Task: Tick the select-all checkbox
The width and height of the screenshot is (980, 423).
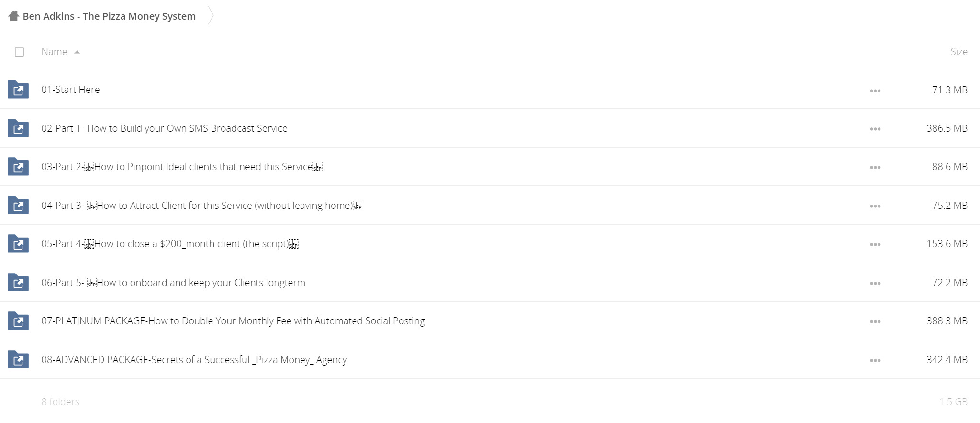Action: [x=19, y=52]
